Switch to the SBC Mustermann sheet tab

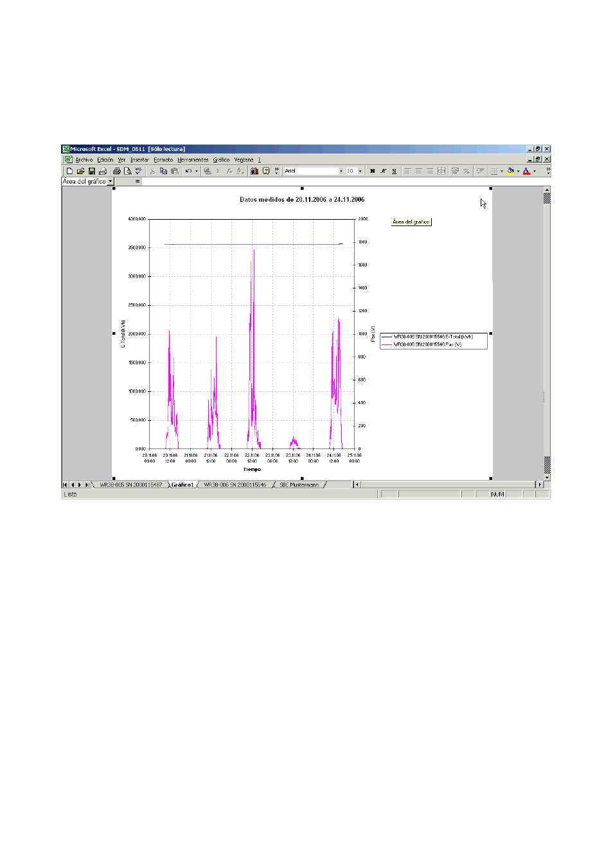(299, 485)
